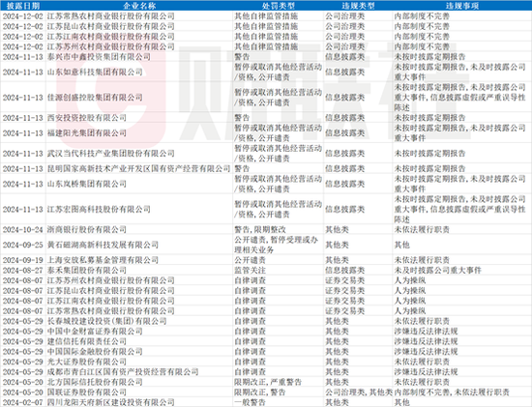Screen dimensions: 532x407
Task: Select the cell 昆明国家高新技术产业开发区国有资产经营有限公司
Action: tap(138, 168)
